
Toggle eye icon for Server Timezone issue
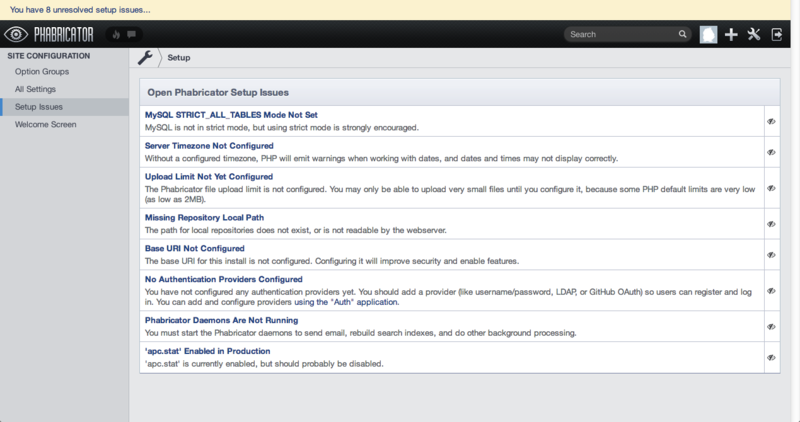(771, 152)
